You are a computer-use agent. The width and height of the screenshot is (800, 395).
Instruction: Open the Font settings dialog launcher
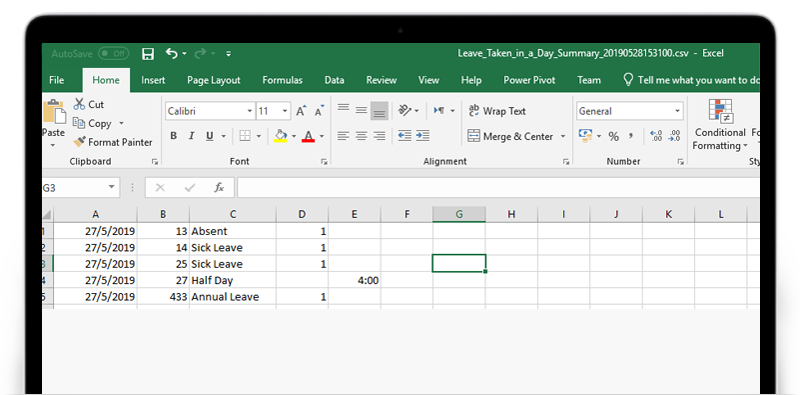(x=323, y=162)
